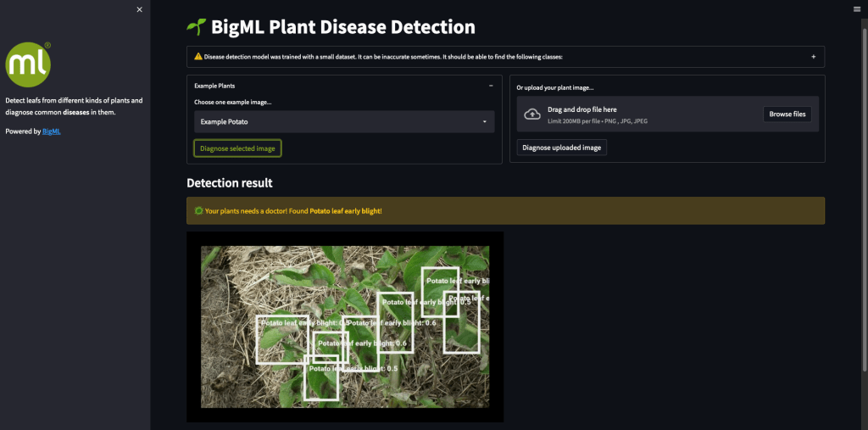Click the cloud upload icon
This screenshot has width=868, height=430.
click(532, 114)
